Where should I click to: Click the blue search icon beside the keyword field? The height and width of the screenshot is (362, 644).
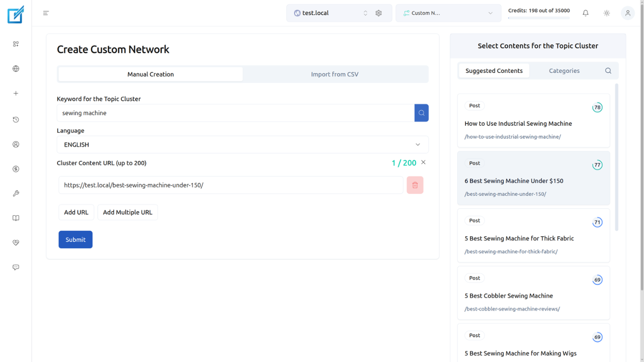pos(421,113)
